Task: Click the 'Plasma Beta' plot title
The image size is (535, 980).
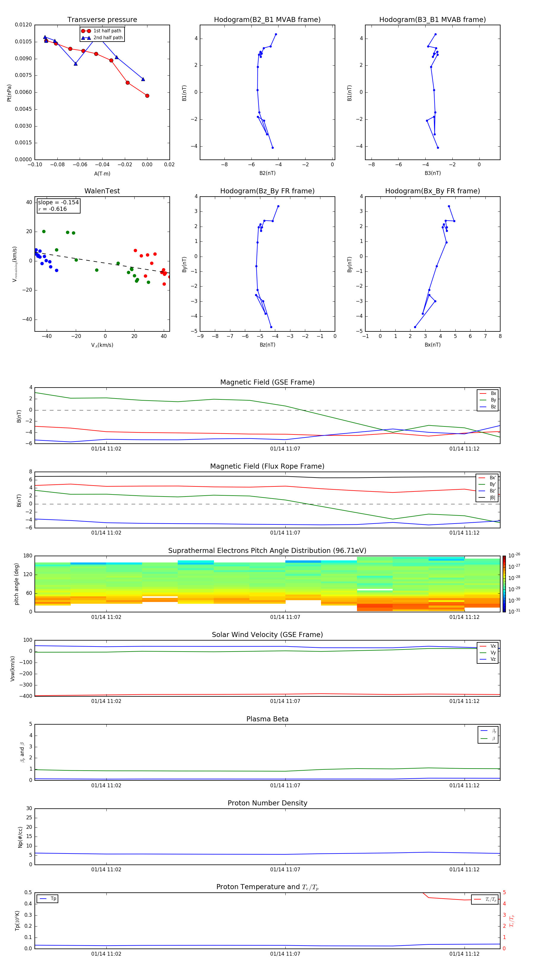Action: point(267,719)
